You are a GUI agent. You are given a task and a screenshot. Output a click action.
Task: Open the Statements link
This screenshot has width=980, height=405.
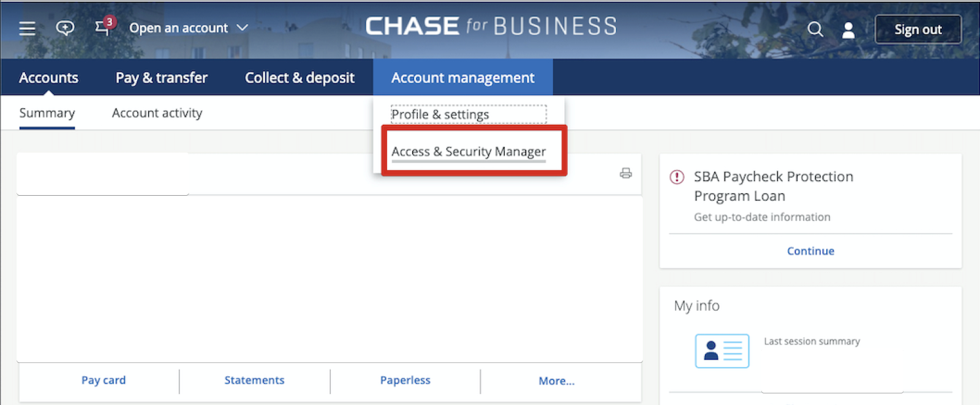pyautogui.click(x=254, y=380)
